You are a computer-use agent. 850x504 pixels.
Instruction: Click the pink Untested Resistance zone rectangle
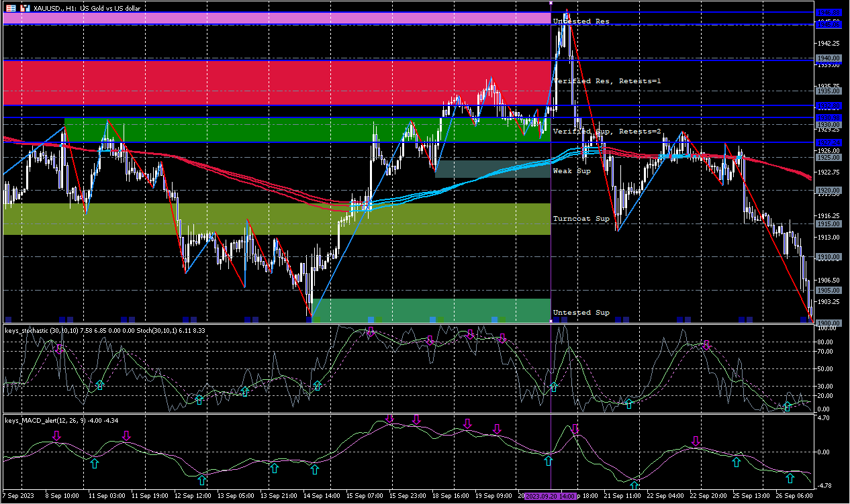coord(277,19)
